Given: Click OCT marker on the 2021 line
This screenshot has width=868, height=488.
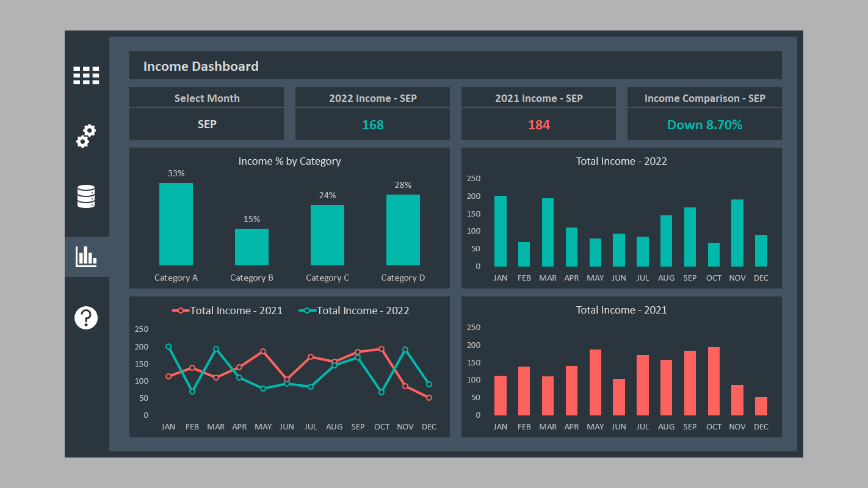Looking at the screenshot, I should 382,349.
